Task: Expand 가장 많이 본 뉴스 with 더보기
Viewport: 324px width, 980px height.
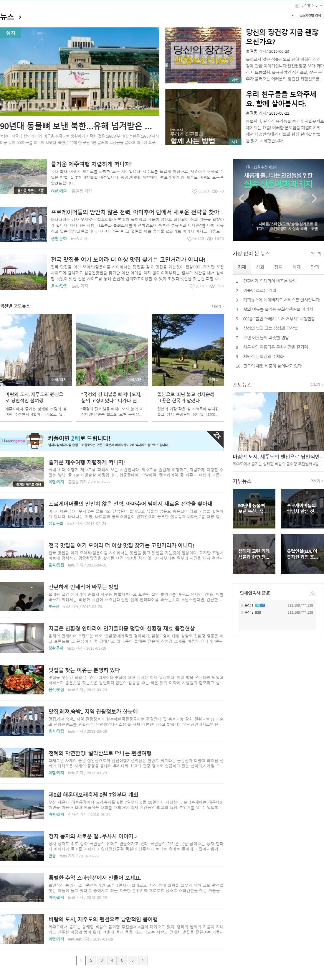Action: (316, 254)
